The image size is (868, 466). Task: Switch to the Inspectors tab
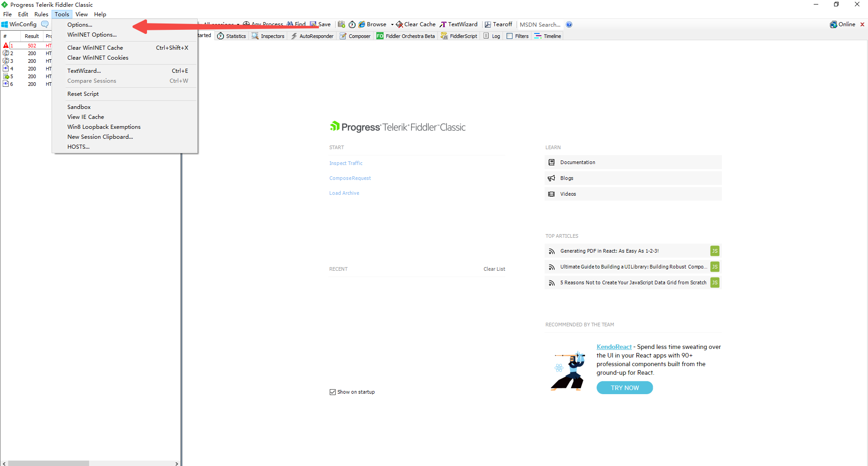(268, 36)
